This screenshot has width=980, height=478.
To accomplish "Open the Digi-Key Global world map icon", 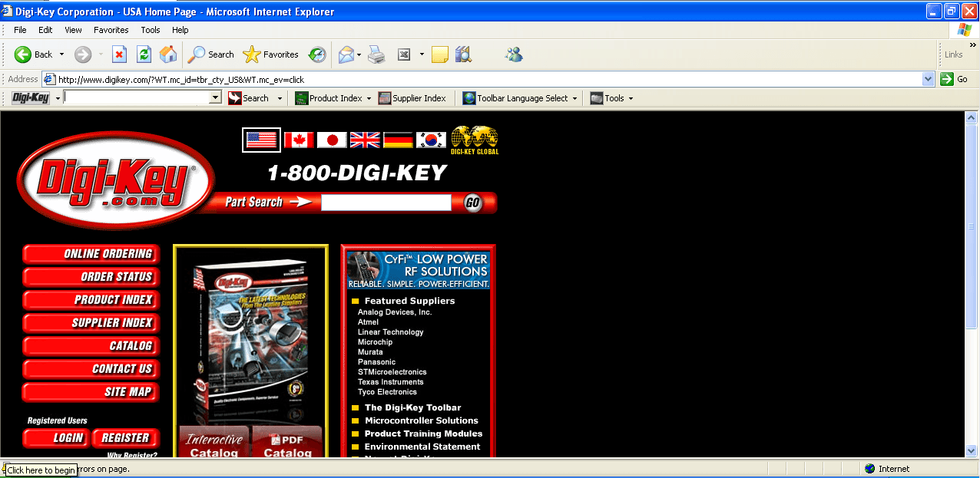I will click(x=475, y=140).
